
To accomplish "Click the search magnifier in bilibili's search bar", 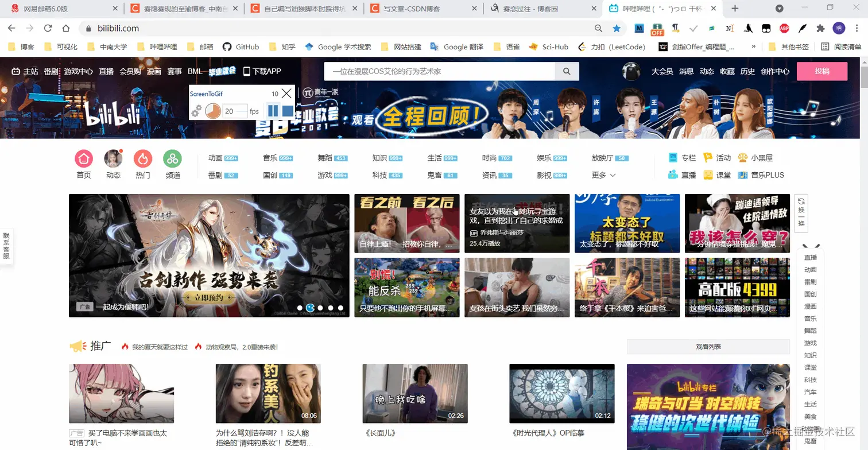I will pyautogui.click(x=567, y=71).
